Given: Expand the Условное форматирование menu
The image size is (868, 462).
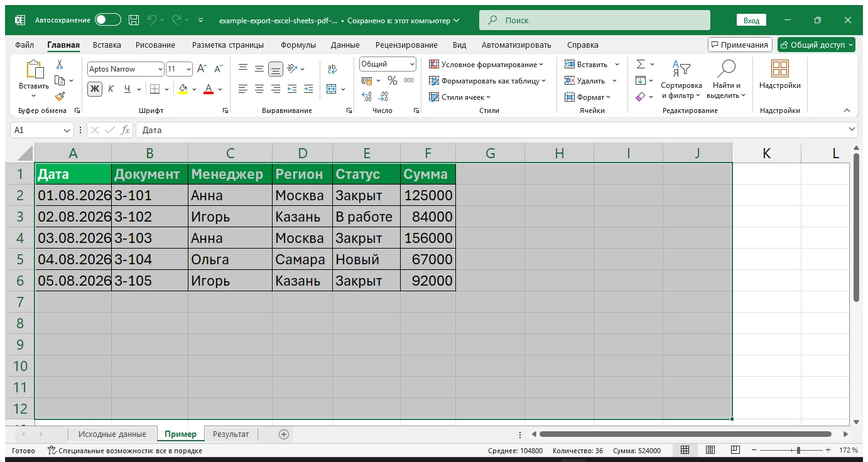Looking at the screenshot, I should point(486,65).
